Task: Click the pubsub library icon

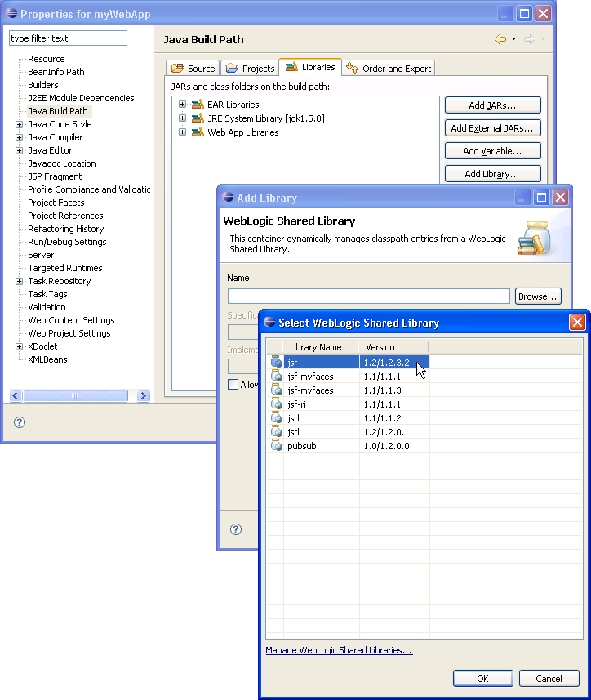Action: pos(277,445)
